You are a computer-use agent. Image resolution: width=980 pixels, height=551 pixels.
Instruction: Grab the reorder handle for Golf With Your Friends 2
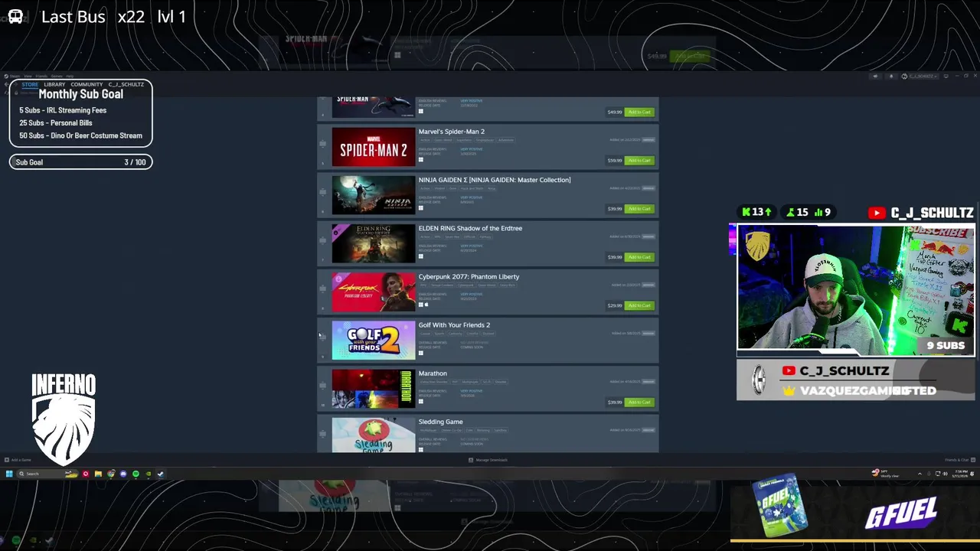(x=322, y=337)
